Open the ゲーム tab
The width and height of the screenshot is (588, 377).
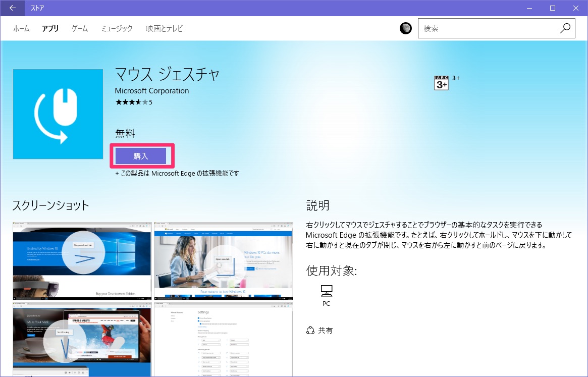[80, 28]
